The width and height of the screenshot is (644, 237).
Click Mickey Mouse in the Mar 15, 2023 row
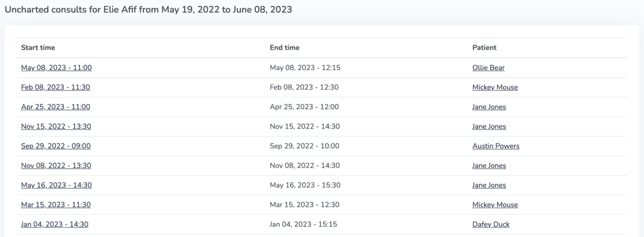tap(495, 205)
